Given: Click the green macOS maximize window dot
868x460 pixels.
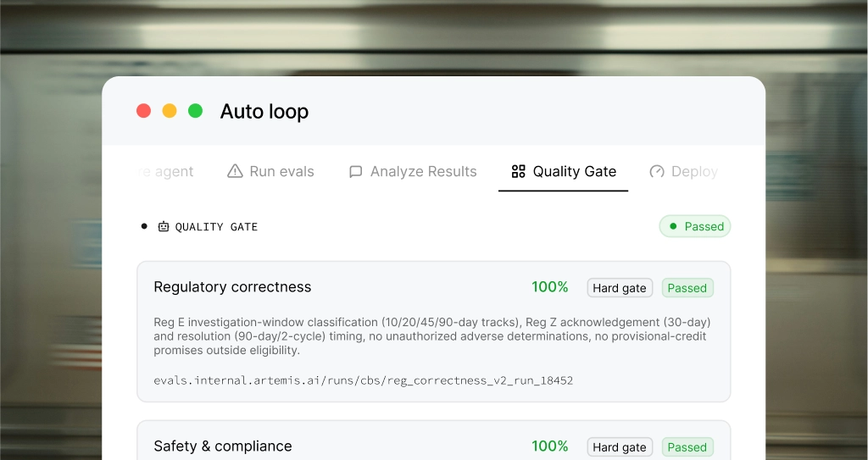Looking at the screenshot, I should coord(196,111).
